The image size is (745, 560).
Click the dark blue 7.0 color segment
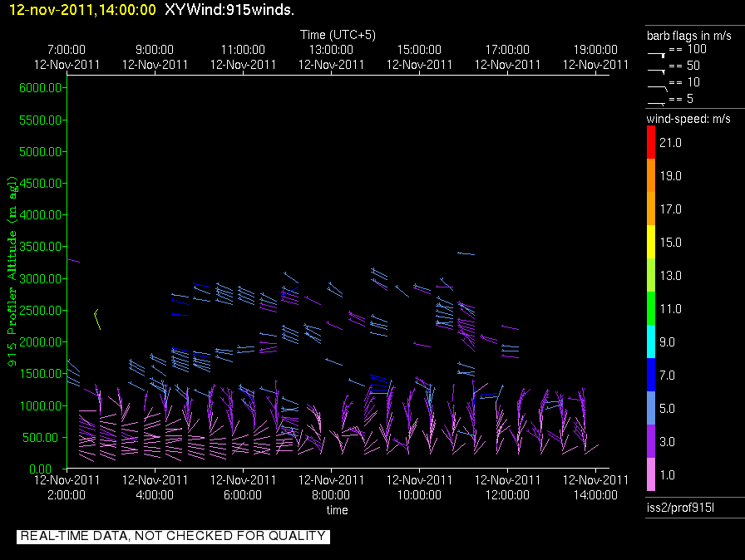(x=651, y=375)
